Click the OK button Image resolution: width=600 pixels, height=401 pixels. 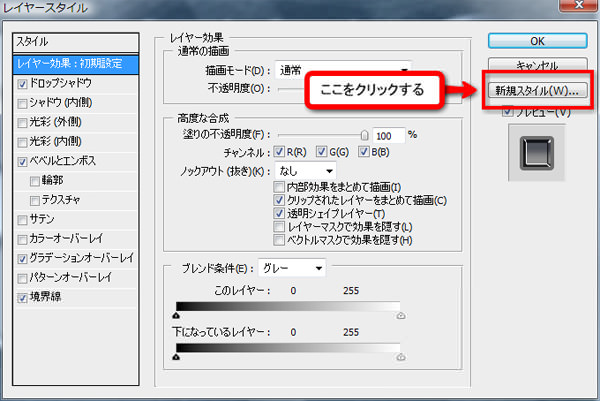(x=537, y=40)
